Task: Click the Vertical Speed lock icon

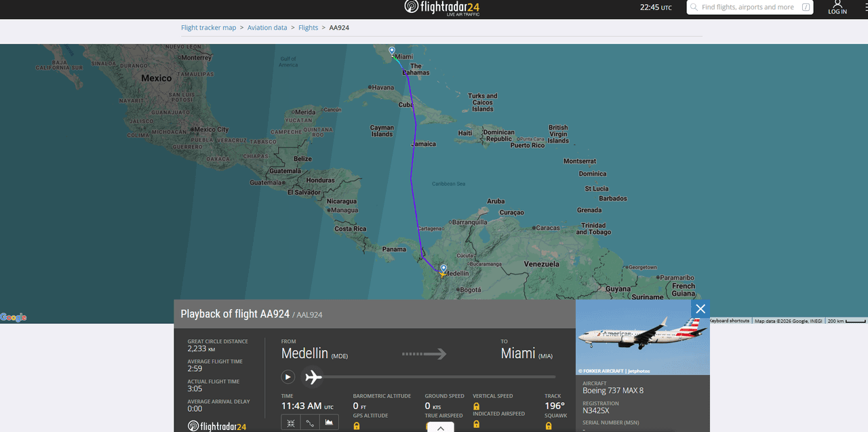Action: (476, 406)
